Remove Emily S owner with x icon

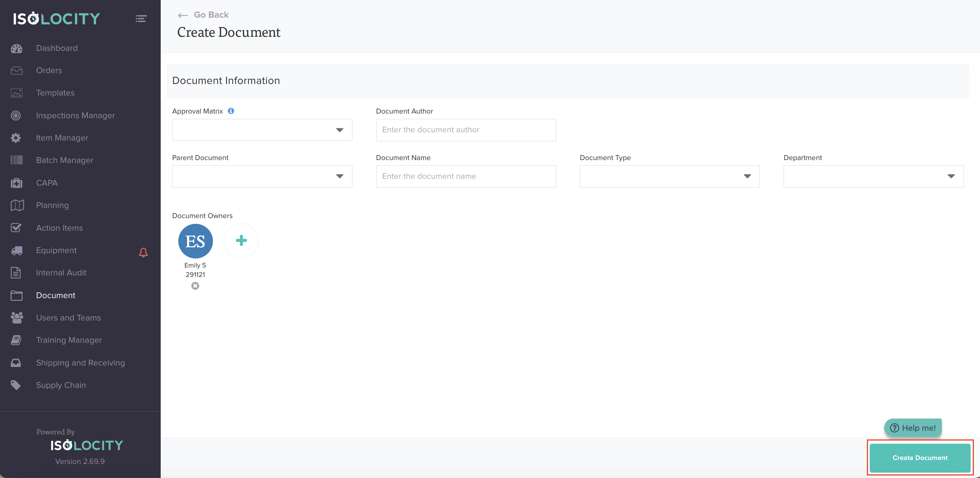(x=195, y=286)
